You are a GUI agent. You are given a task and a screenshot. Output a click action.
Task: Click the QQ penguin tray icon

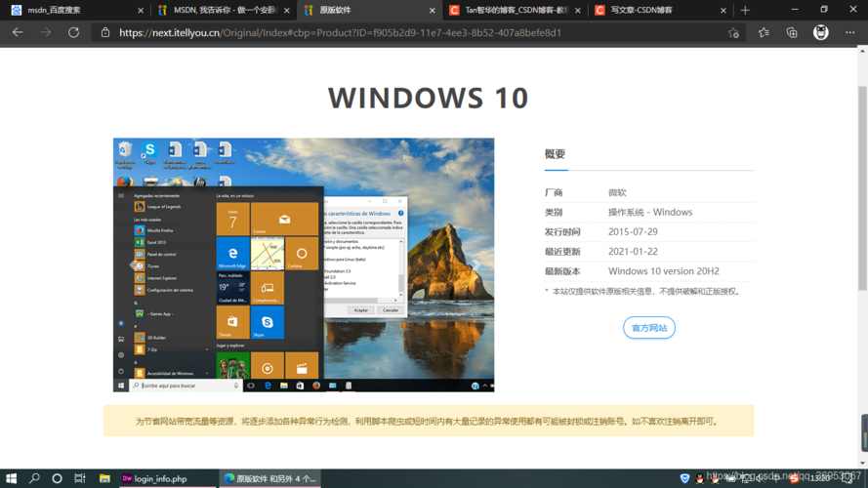point(700,478)
